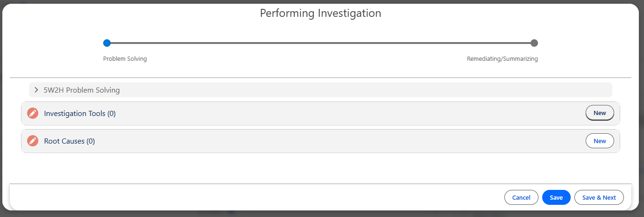Choose Save & Next to proceed
Viewport: 644px width, 217px height.
click(599, 197)
